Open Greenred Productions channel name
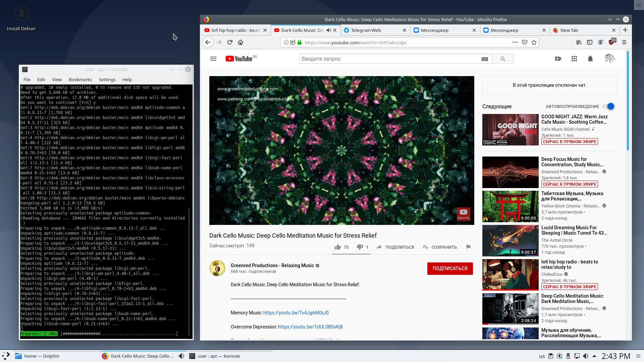Viewport: 644px width, 362px height. (x=272, y=265)
